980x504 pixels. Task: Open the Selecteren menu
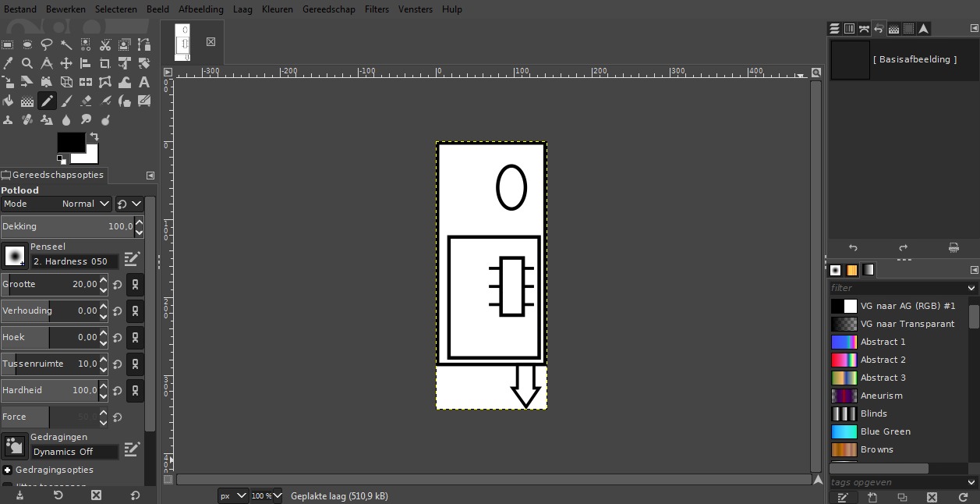tap(116, 9)
